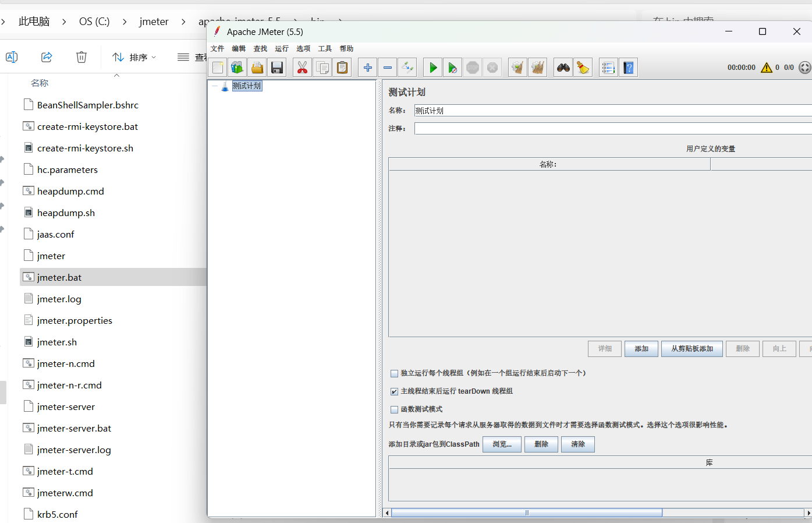The height and width of the screenshot is (523, 812).
Task: Open the 运行 menu
Action: (282, 49)
